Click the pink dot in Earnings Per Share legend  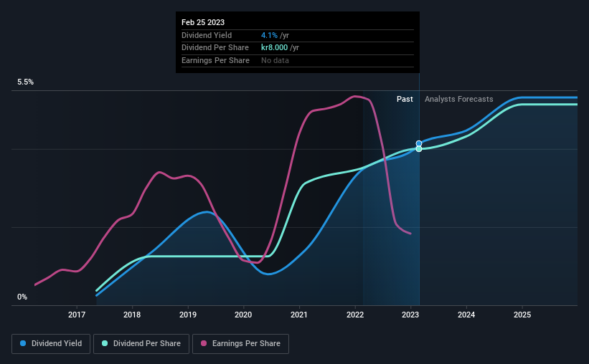tap(204, 344)
